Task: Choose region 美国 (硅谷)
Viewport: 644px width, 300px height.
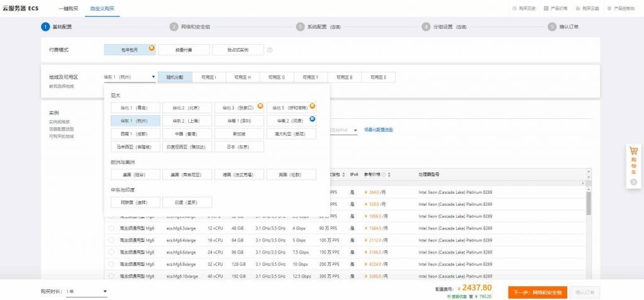Action: coord(135,175)
